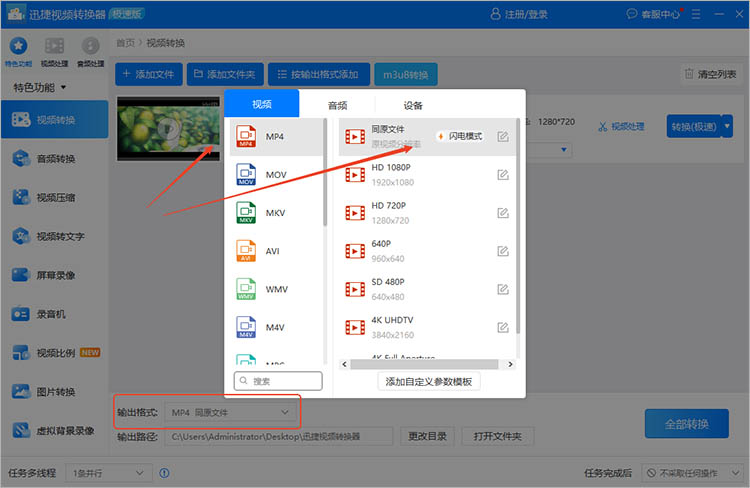Select 虚拟背景录像 in the sidebar

pos(55,431)
